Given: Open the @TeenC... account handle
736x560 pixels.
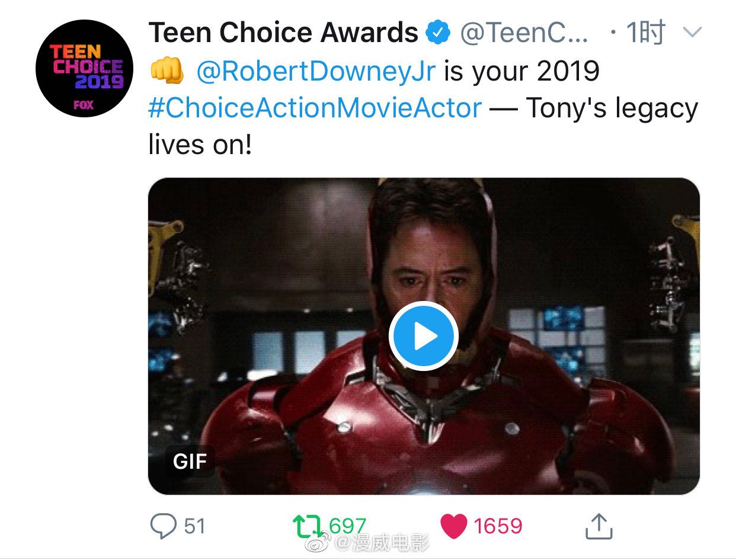Looking at the screenshot, I should tap(524, 34).
